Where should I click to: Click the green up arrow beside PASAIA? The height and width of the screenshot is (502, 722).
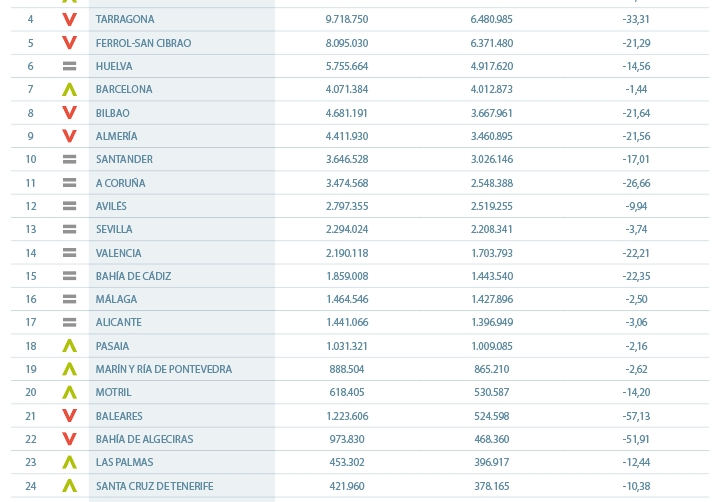[x=70, y=346]
